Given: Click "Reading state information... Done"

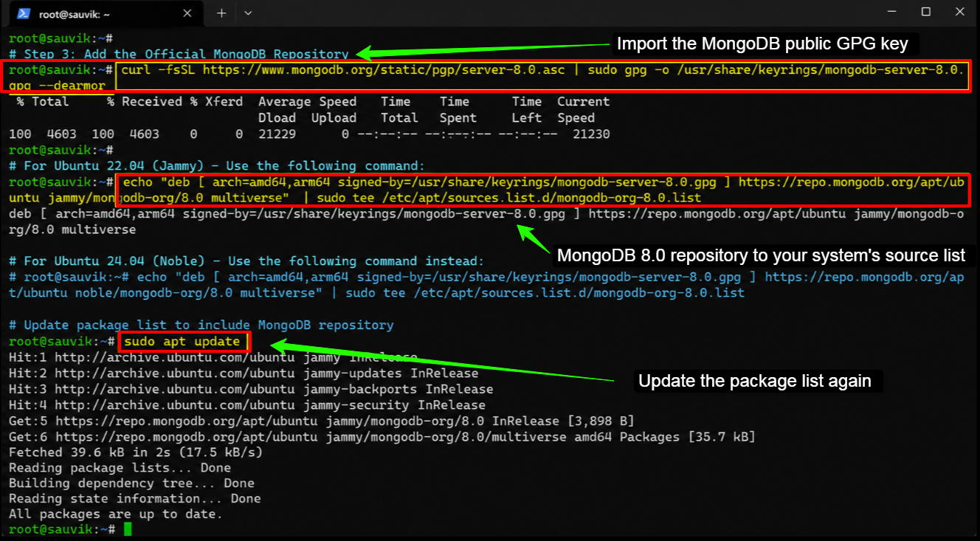Looking at the screenshot, I should click(x=135, y=499).
